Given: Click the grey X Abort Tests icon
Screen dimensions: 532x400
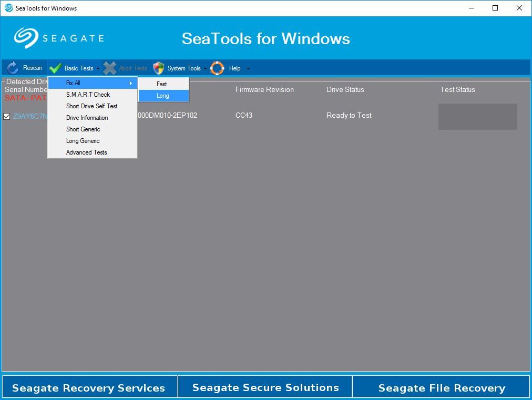Looking at the screenshot, I should click(109, 68).
